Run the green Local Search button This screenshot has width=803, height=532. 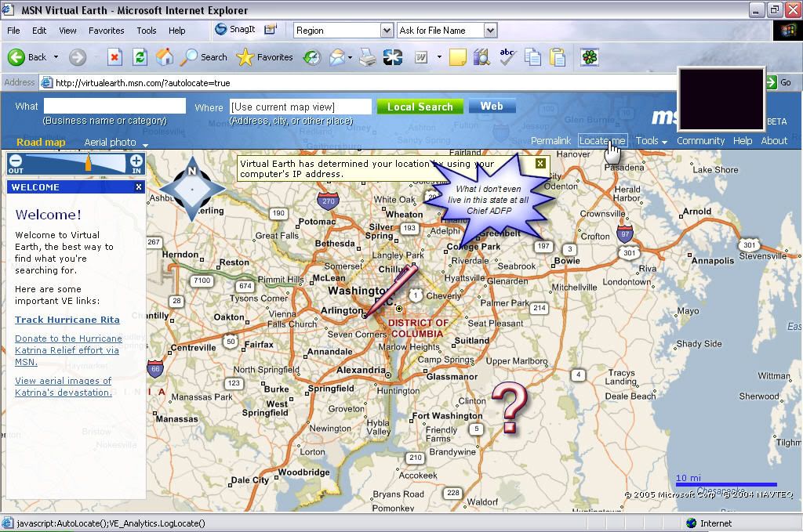[420, 107]
